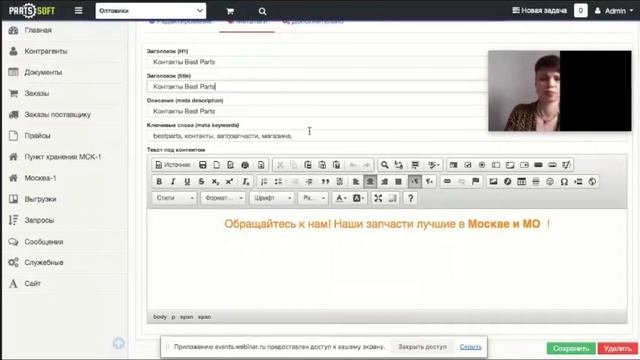Click Paste from Word icon
This screenshot has width=640, height=360.
(336, 165)
